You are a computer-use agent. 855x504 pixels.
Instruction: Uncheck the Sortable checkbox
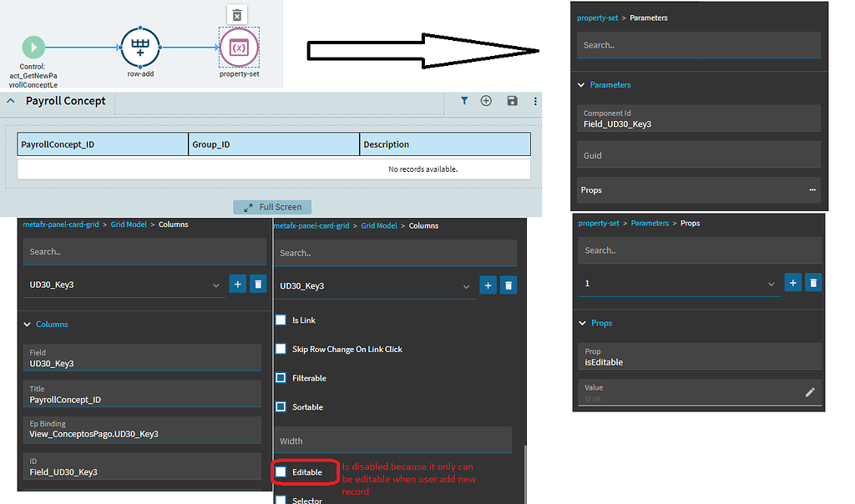coord(281,406)
